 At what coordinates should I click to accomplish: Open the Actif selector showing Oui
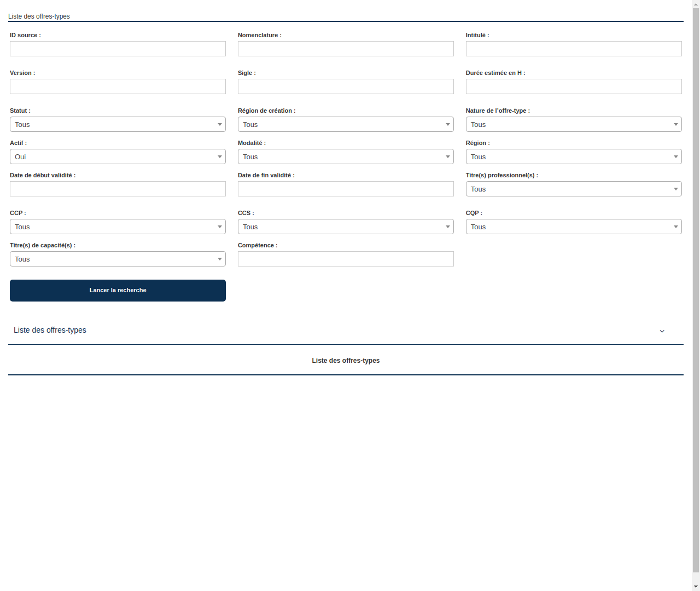pyautogui.click(x=118, y=157)
